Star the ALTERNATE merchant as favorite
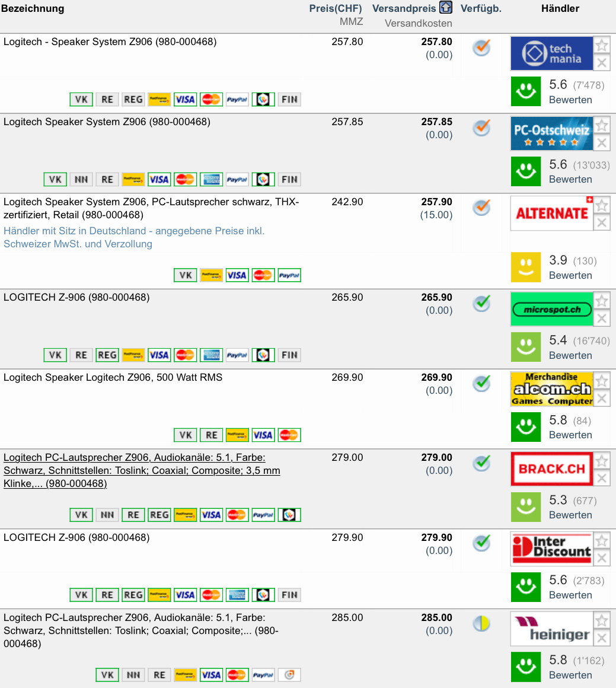The height and width of the screenshot is (688, 616). pyautogui.click(x=602, y=205)
